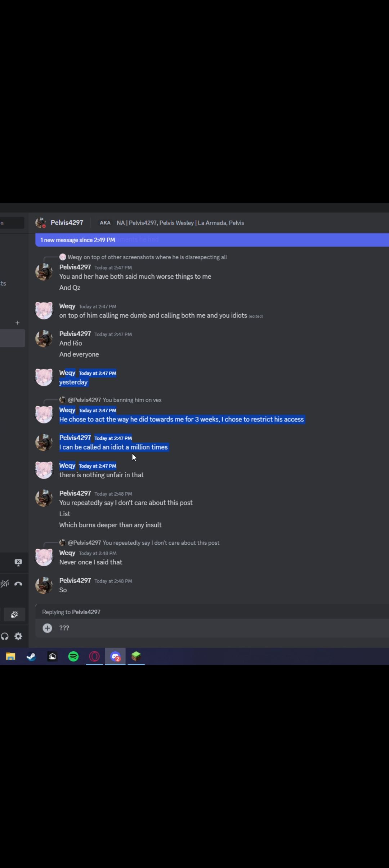Toggle noise suppression waveform icon
The image size is (389, 868).
point(5,584)
